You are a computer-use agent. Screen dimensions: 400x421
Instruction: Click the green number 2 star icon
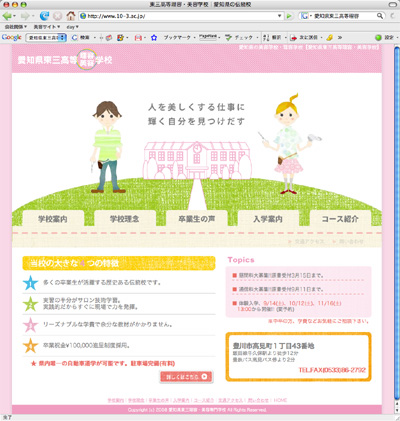[x=30, y=304]
